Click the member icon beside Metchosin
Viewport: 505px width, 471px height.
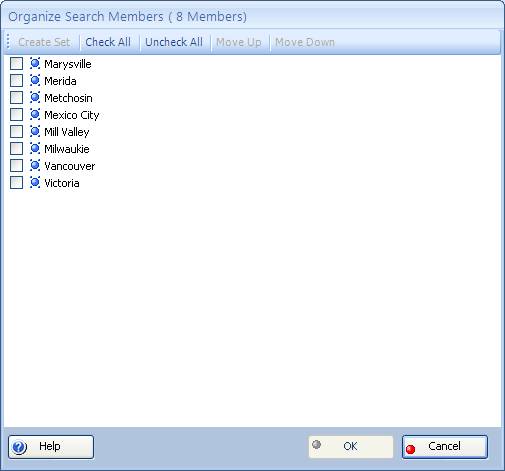pyautogui.click(x=35, y=97)
